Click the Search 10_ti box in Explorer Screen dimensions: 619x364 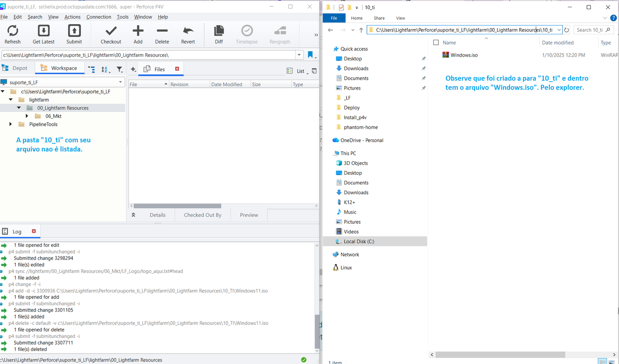tap(594, 30)
